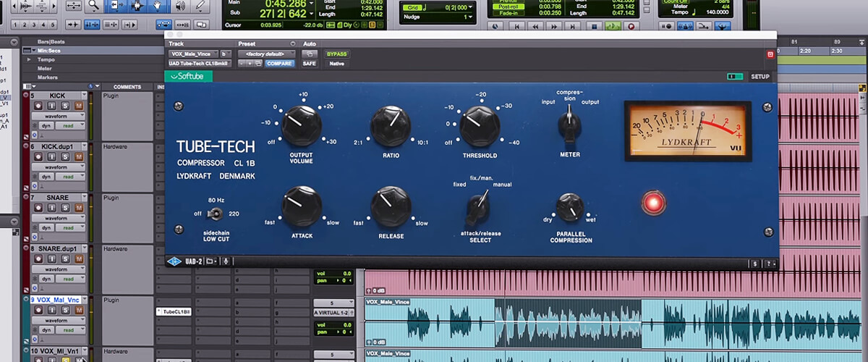The image size is (868, 362).
Task: Open automation mode 'read' on SNARE track
Action: click(x=70, y=228)
